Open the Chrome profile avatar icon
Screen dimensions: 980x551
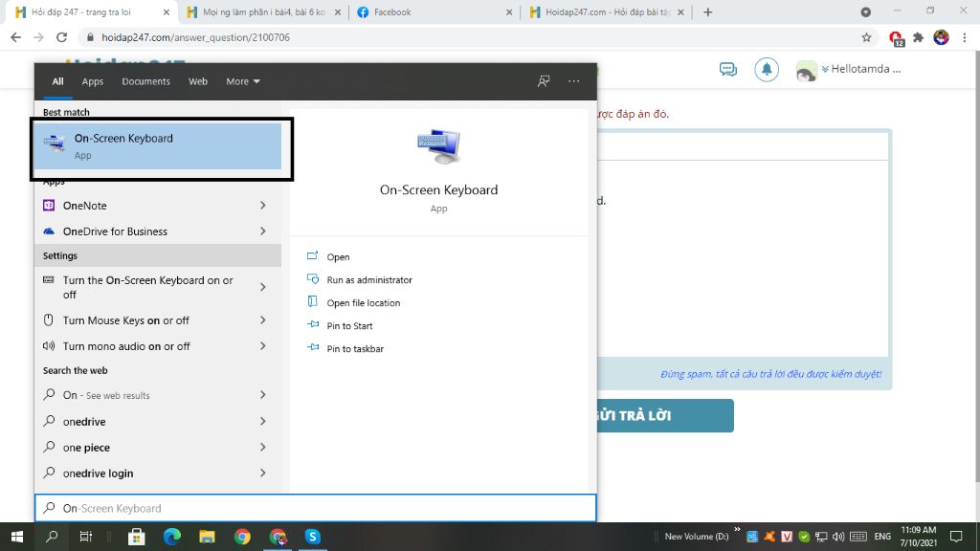click(942, 37)
